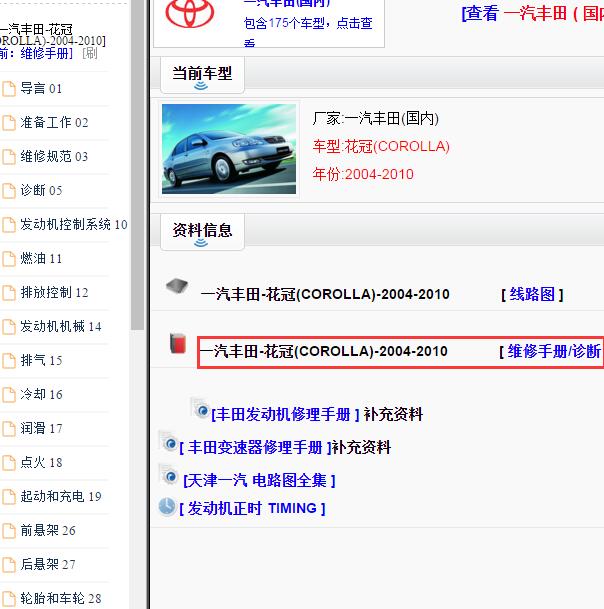Image resolution: width=604 pixels, height=609 pixels.
Task: Click the 维修手册 link in sidebar header
Action: tap(45, 54)
